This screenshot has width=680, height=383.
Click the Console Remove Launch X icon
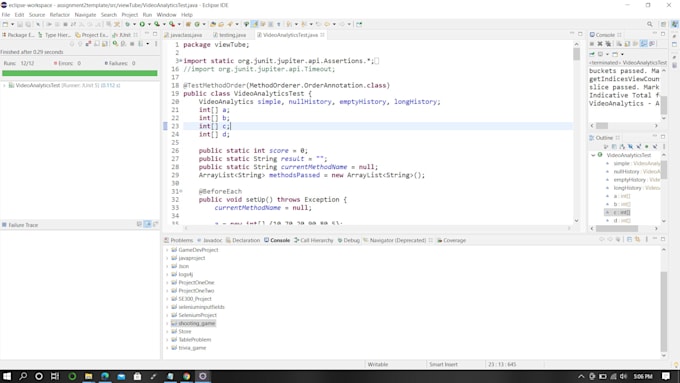click(600, 44)
